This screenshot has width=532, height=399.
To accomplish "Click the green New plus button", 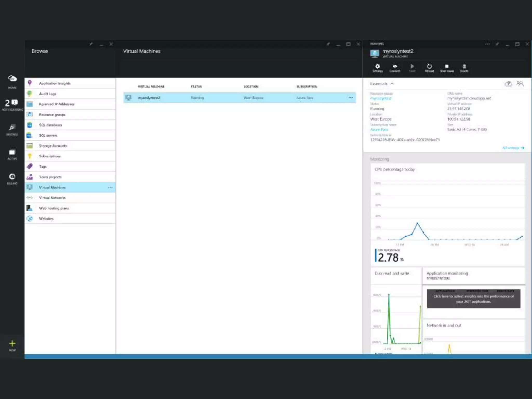I will coord(12,346).
